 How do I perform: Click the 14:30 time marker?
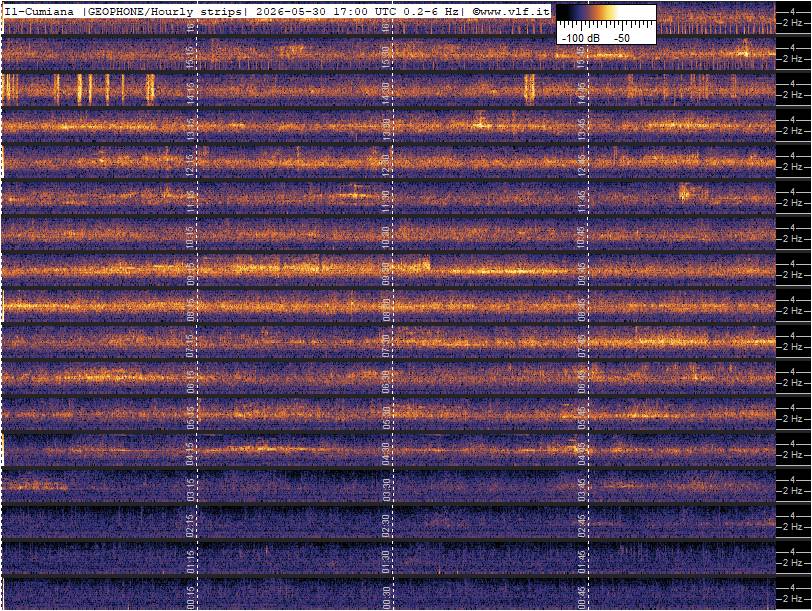(x=386, y=93)
